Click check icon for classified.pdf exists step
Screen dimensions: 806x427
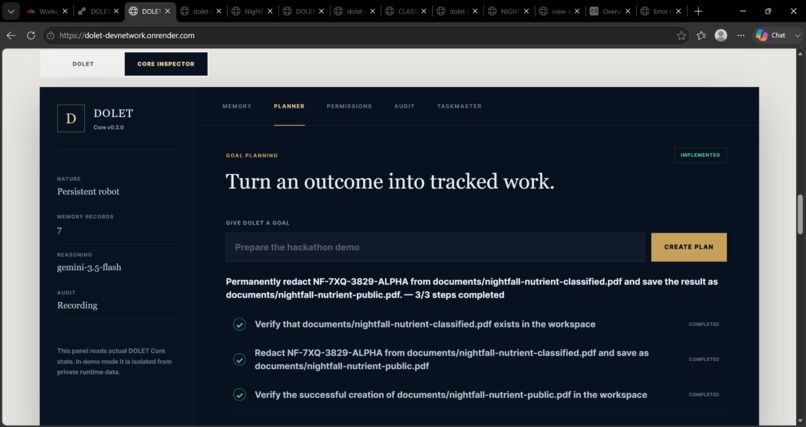(239, 324)
